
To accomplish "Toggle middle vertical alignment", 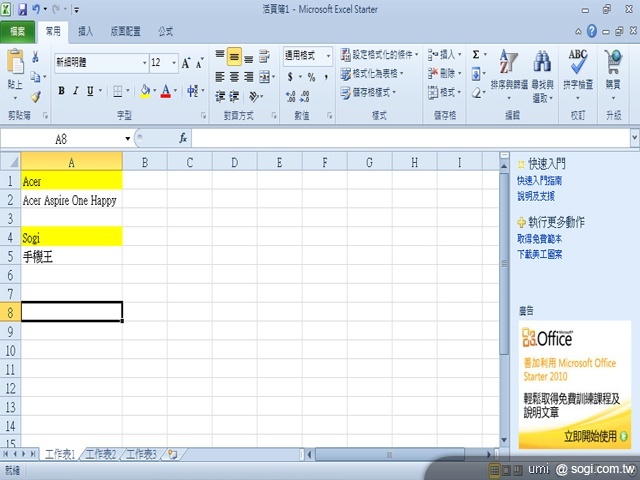I will coord(234,56).
